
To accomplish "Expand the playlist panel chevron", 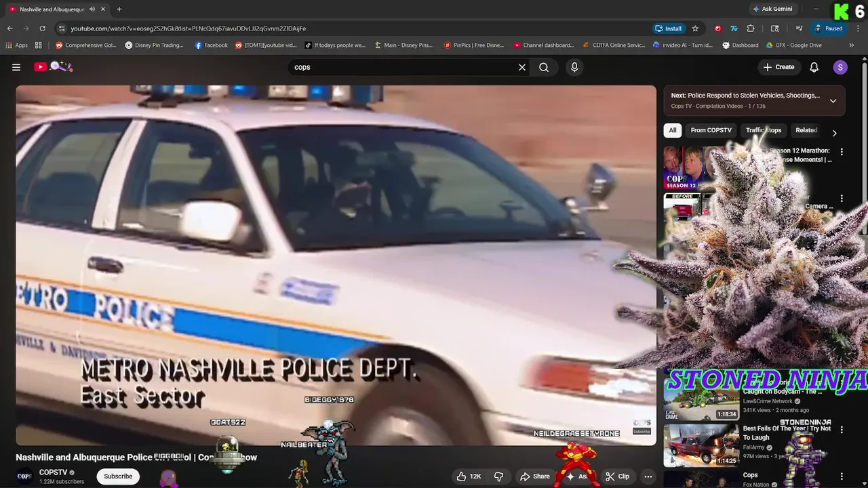I will click(833, 101).
